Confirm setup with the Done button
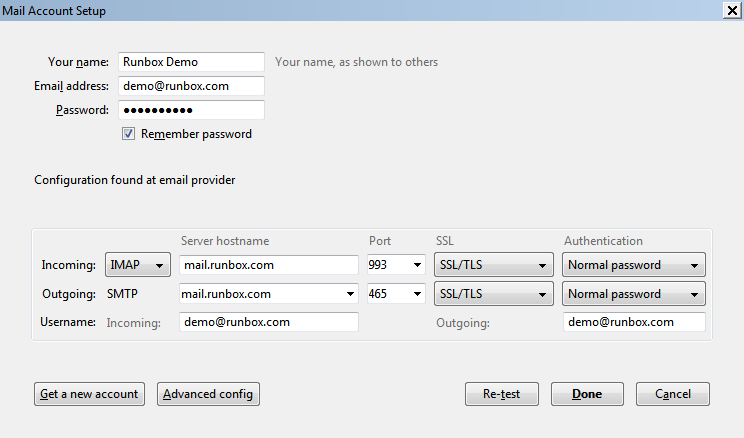 click(587, 394)
